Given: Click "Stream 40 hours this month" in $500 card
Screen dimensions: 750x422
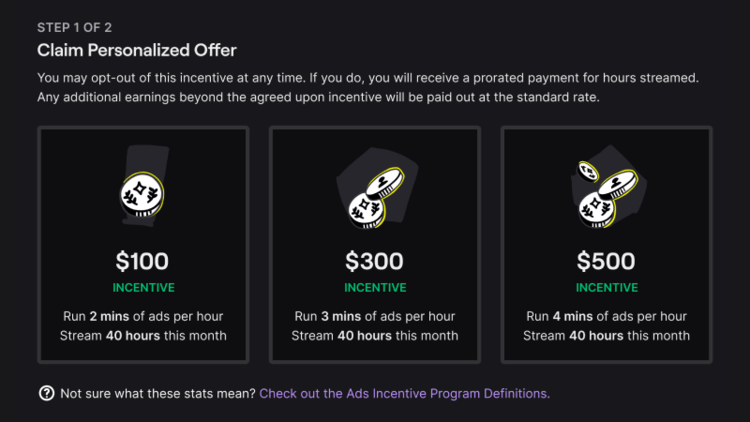Looking at the screenshot, I should pos(606,335).
